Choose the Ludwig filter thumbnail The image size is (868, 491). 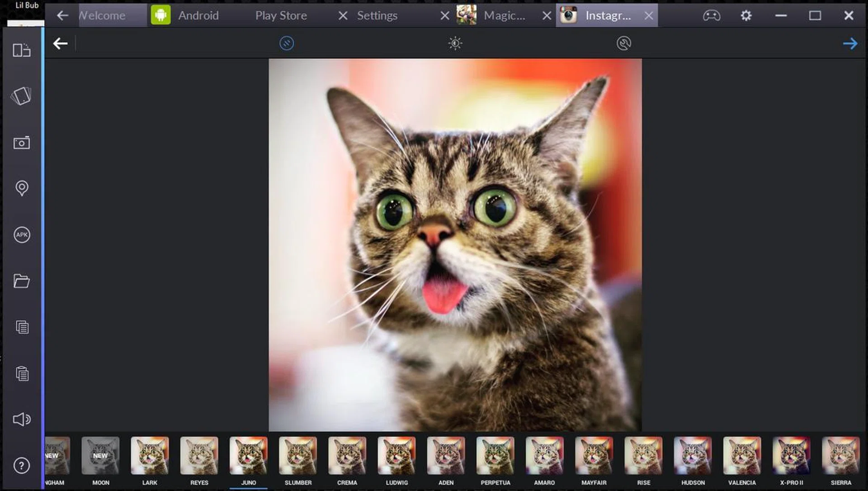pos(396,456)
